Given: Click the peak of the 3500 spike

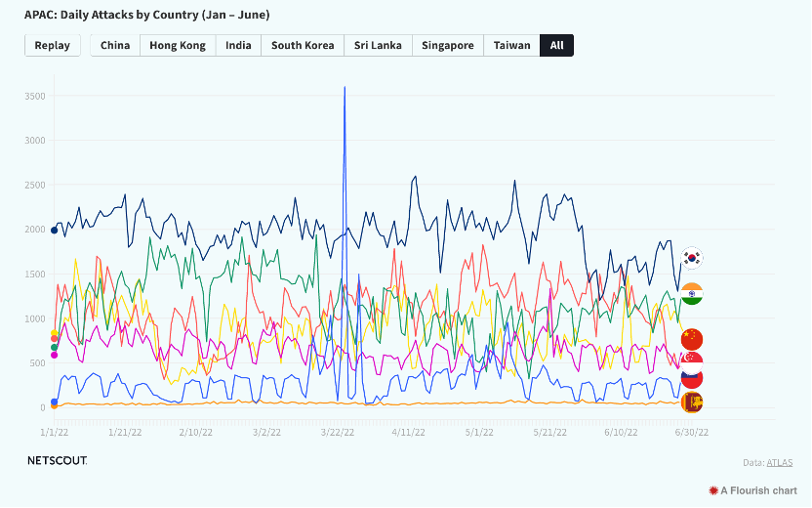Looking at the screenshot, I should point(345,88).
